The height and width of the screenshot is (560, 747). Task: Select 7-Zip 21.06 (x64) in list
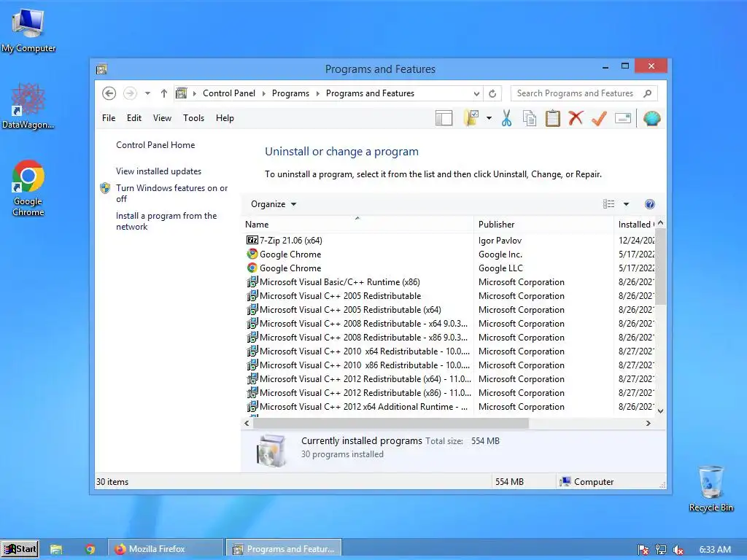tap(284, 241)
